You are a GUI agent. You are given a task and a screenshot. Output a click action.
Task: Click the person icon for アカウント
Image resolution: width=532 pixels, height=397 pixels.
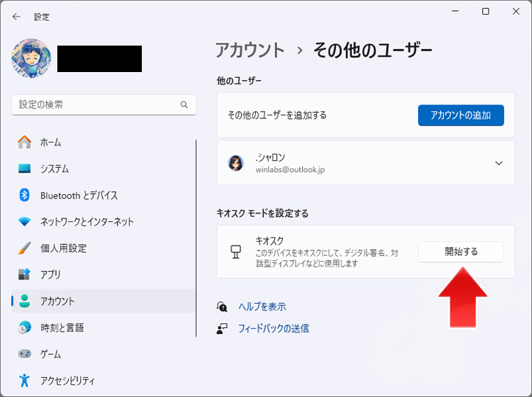[24, 301]
